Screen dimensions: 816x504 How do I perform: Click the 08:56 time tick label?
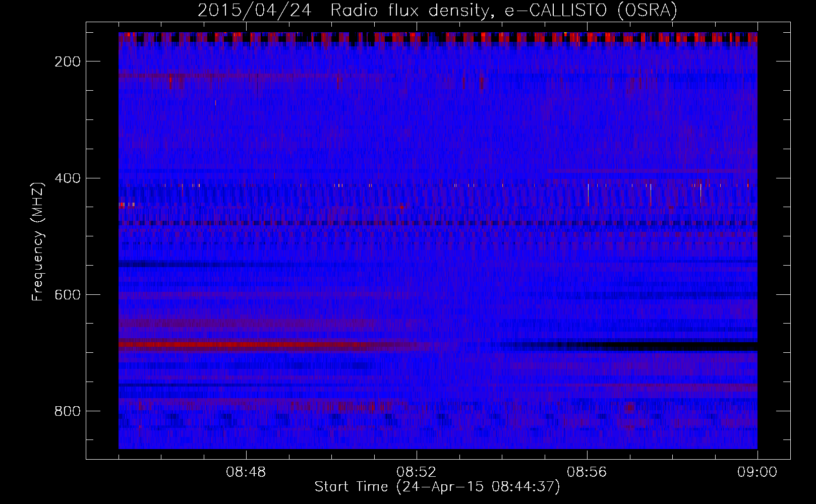587,472
